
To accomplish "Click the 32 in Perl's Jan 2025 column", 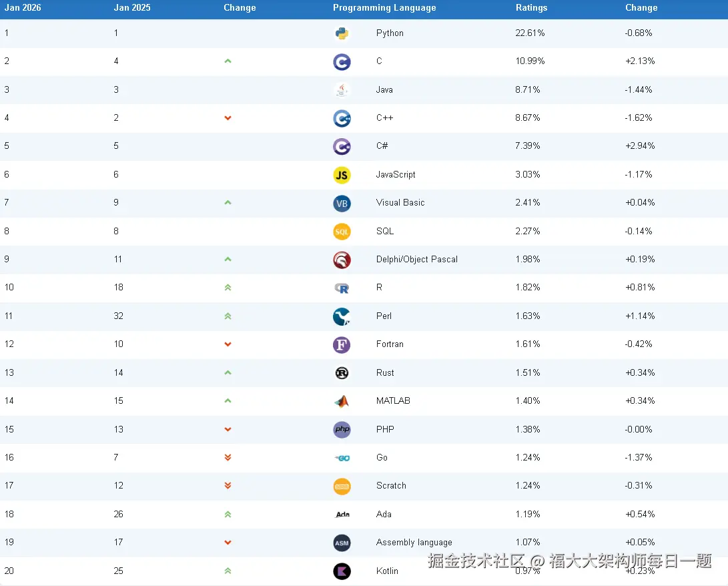I will point(118,316).
